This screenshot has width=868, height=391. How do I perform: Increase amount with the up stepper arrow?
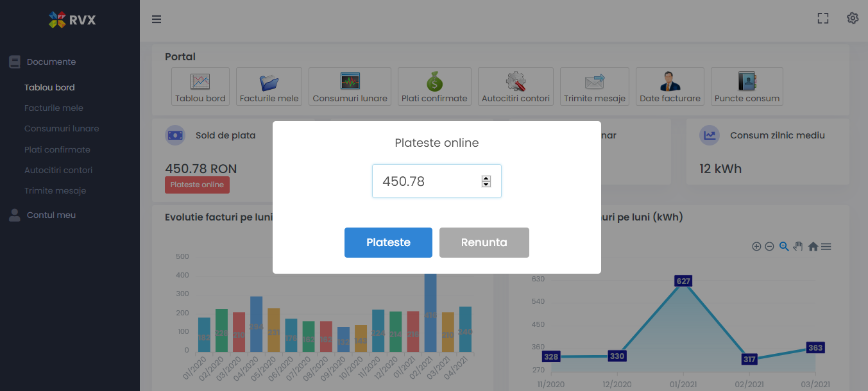coord(486,178)
